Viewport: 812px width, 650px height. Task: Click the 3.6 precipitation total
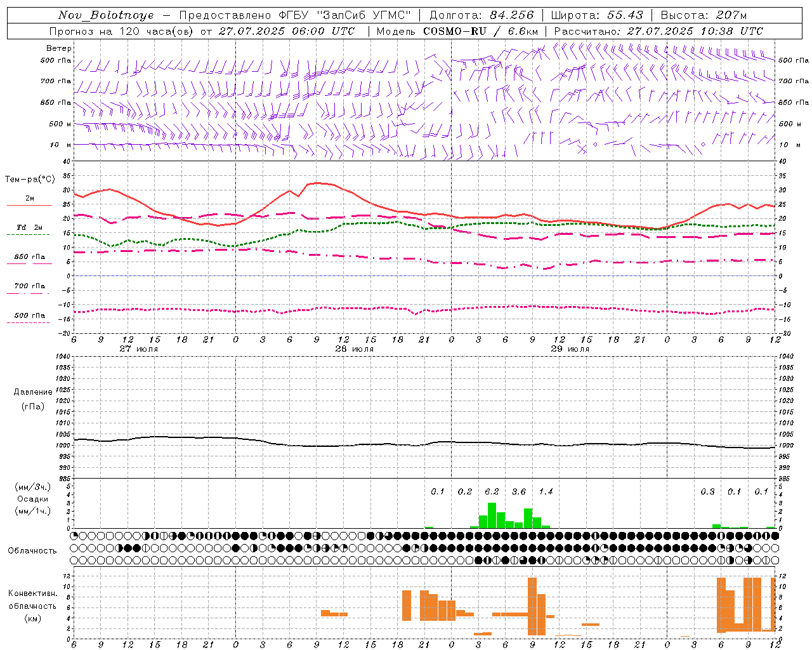click(519, 491)
